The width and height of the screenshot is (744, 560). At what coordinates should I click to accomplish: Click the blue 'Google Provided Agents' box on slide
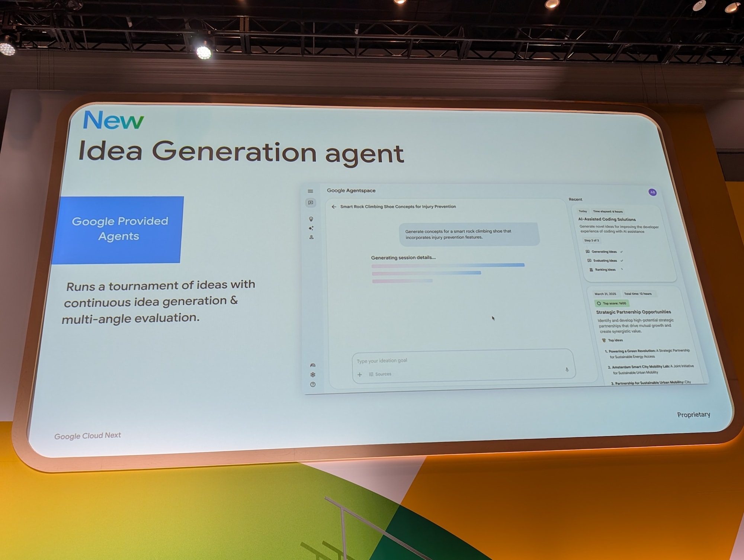[118, 229]
